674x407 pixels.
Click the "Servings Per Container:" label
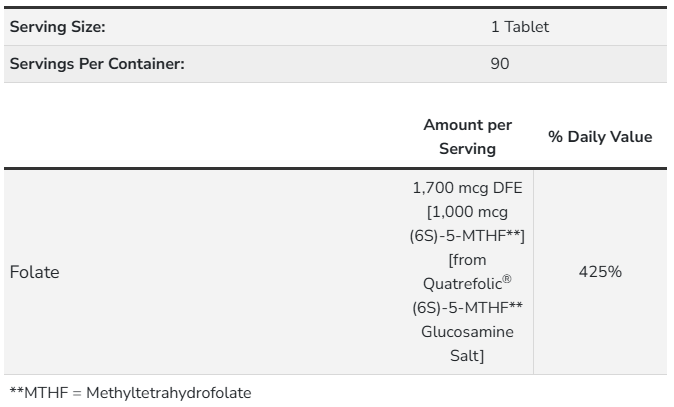coord(96,64)
